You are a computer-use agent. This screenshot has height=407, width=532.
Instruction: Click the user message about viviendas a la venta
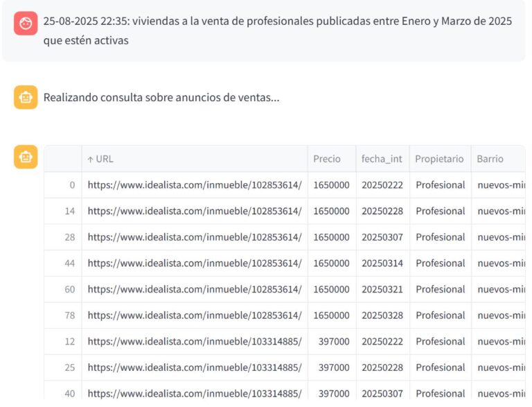[277, 31]
